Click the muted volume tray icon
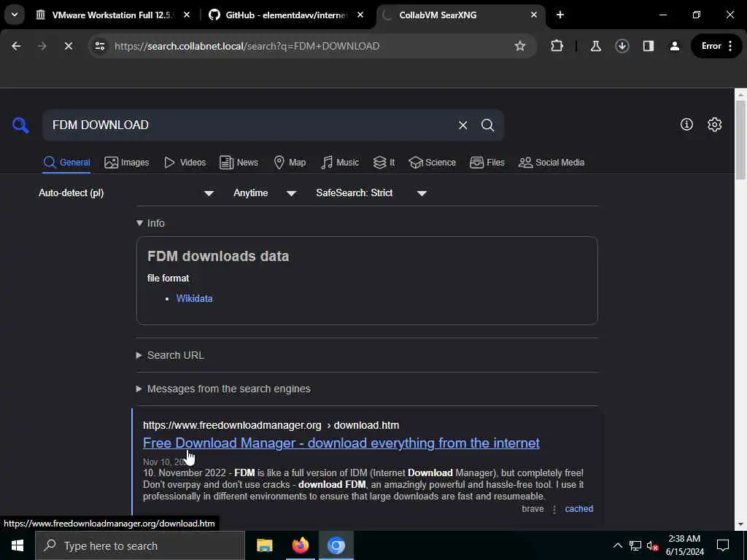Image resolution: width=747 pixels, height=560 pixels. click(652, 545)
